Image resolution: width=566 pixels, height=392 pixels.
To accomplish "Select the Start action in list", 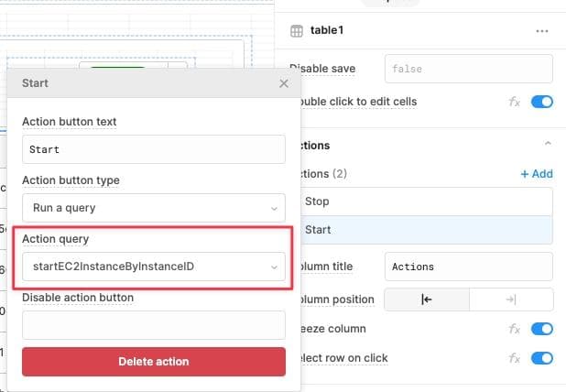I will 427,229.
